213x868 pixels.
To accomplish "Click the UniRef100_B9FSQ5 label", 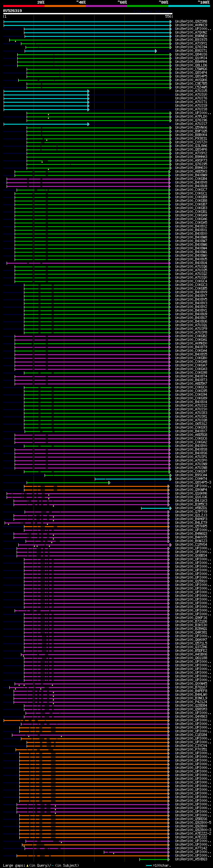I will (x=191, y=131).
